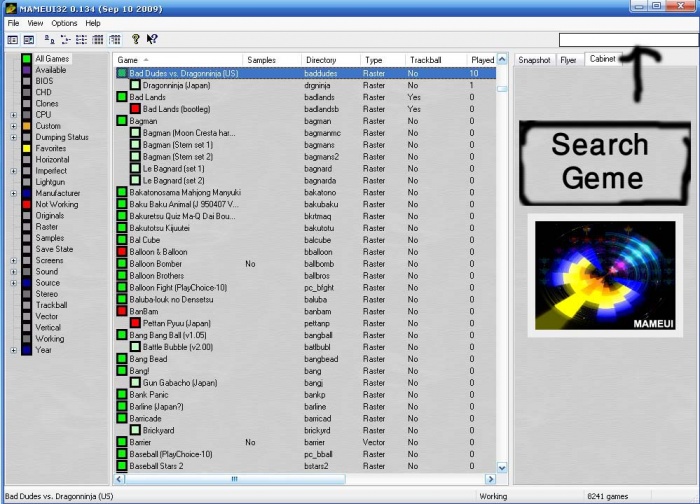Image resolution: width=700 pixels, height=504 pixels.
Task: Click the green icon beside Bad Lands
Action: point(122,97)
